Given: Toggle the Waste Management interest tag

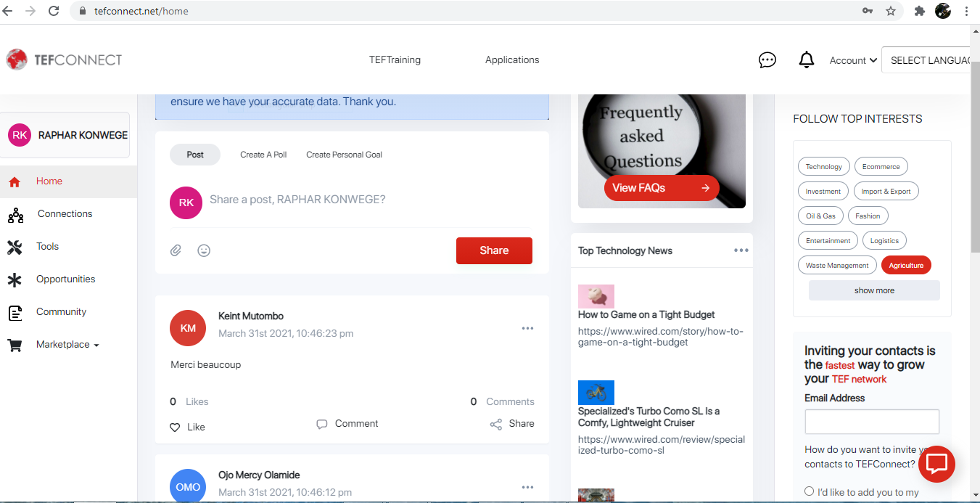Looking at the screenshot, I should [836, 266].
